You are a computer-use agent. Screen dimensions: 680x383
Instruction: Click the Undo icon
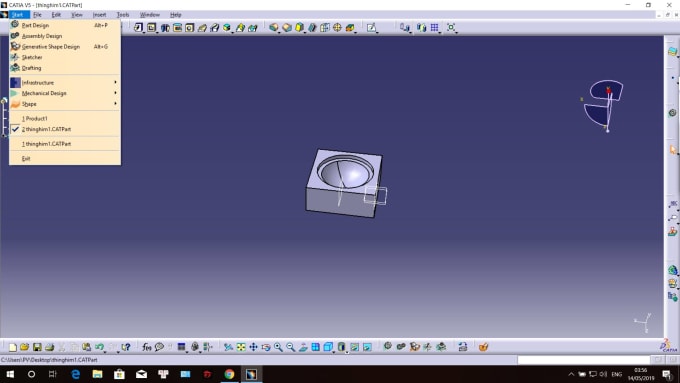point(99,347)
